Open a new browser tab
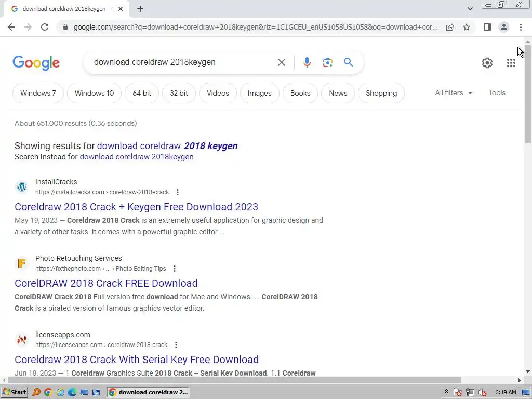This screenshot has width=532, height=399. 140,9
